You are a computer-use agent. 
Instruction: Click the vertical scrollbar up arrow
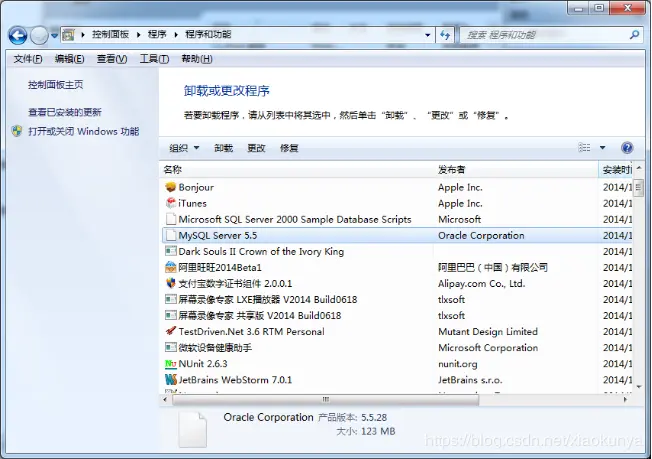coord(639,168)
